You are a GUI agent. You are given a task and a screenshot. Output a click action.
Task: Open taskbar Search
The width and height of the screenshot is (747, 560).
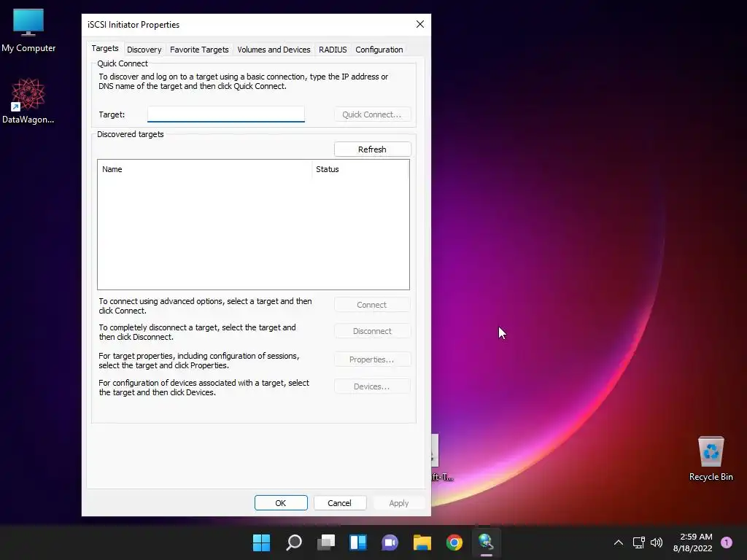point(294,542)
